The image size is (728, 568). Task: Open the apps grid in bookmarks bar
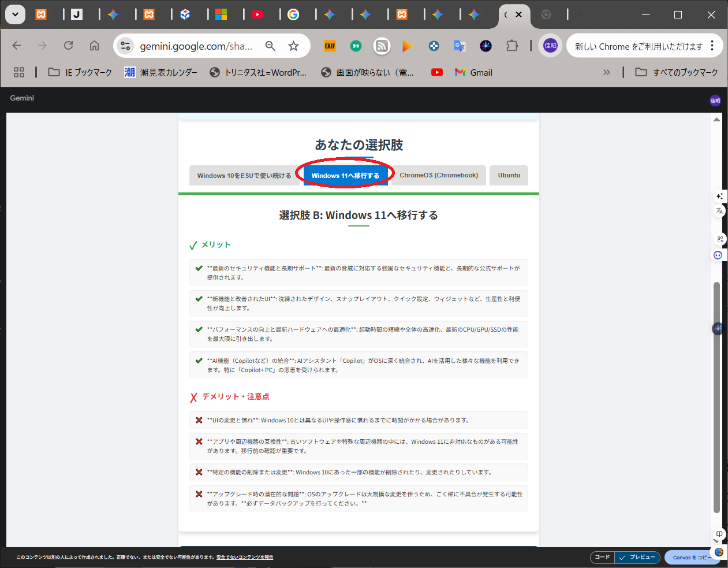tap(19, 72)
